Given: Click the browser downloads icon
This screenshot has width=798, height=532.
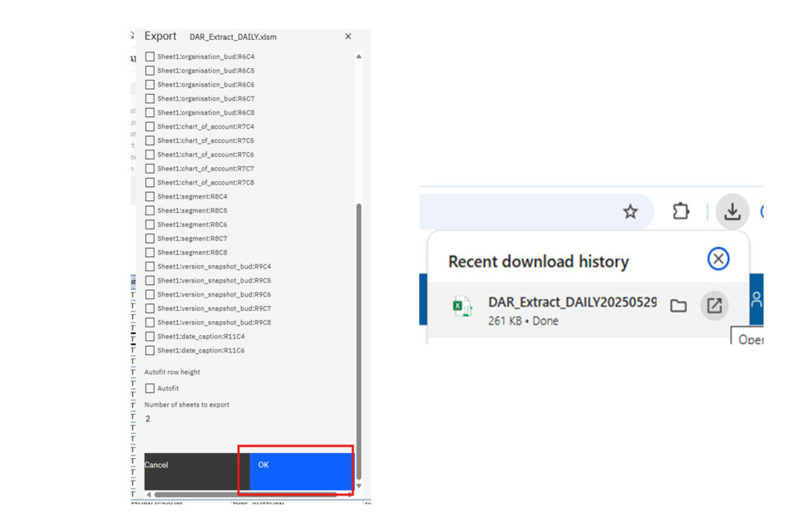Looking at the screenshot, I should (731, 212).
